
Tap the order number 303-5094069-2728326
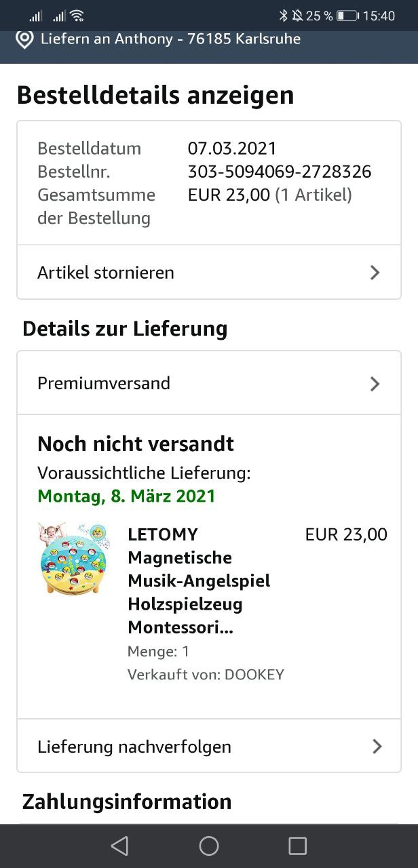point(280,172)
